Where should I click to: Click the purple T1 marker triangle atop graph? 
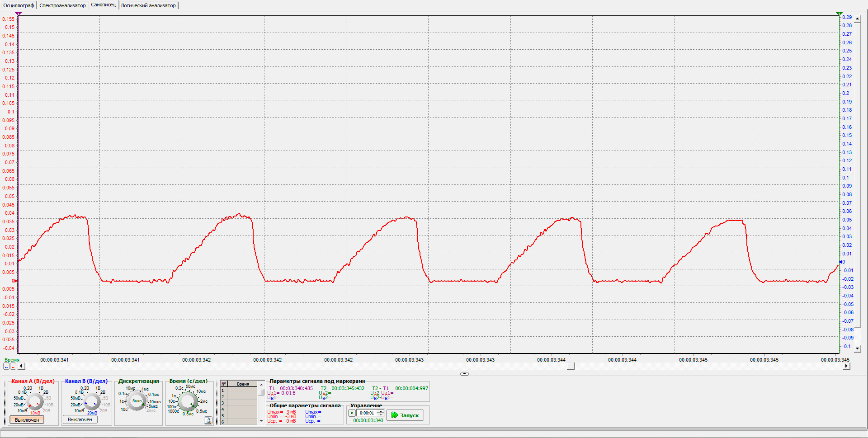tap(18, 14)
